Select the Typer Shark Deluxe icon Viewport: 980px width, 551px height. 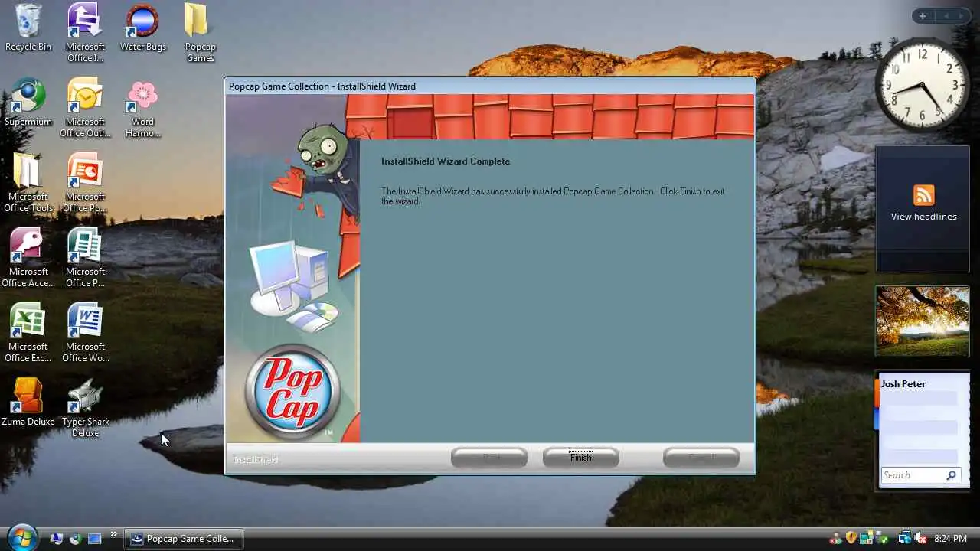coord(85,407)
